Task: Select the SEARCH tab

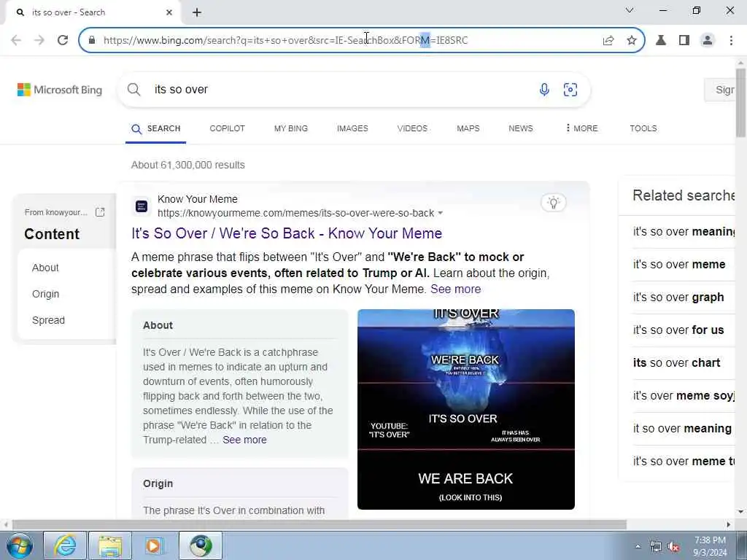Action: (x=156, y=128)
